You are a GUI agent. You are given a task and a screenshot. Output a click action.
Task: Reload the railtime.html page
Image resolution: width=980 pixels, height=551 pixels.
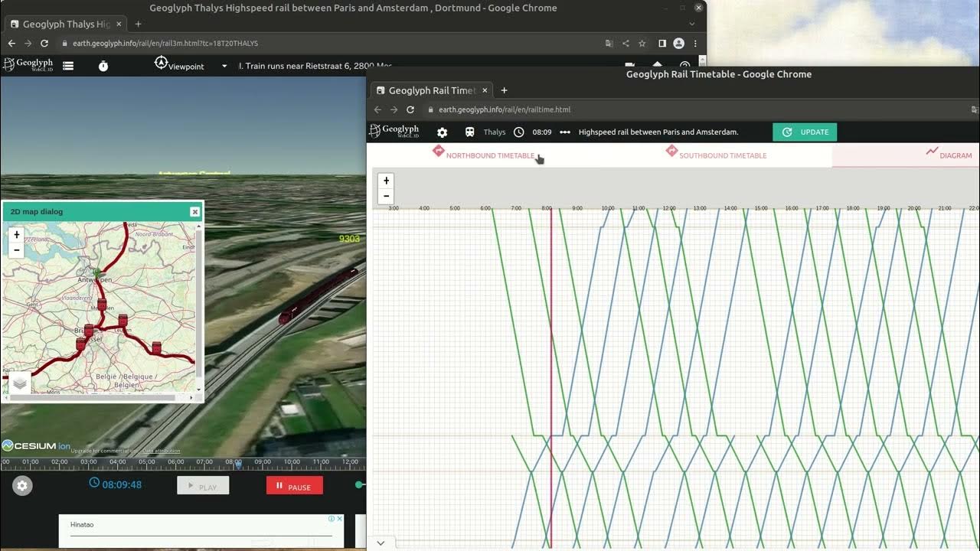[410, 109]
